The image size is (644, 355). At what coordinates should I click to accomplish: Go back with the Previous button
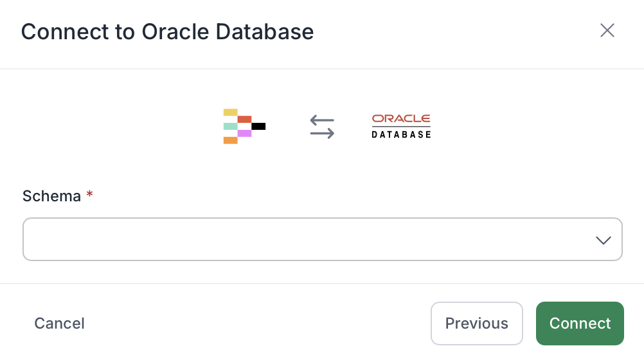point(477,323)
